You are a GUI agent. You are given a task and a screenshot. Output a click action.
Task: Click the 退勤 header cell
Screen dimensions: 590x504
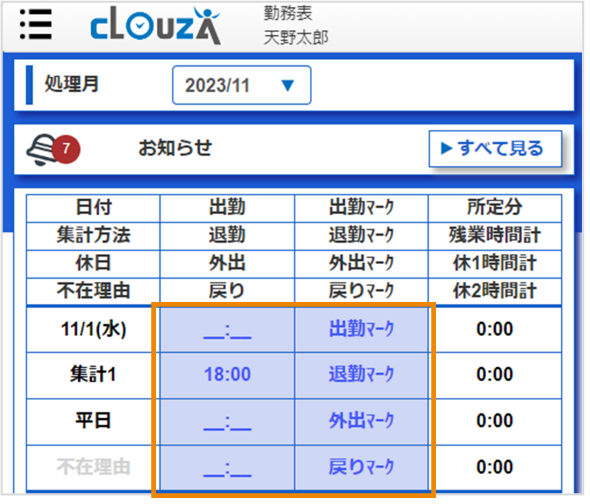227,236
